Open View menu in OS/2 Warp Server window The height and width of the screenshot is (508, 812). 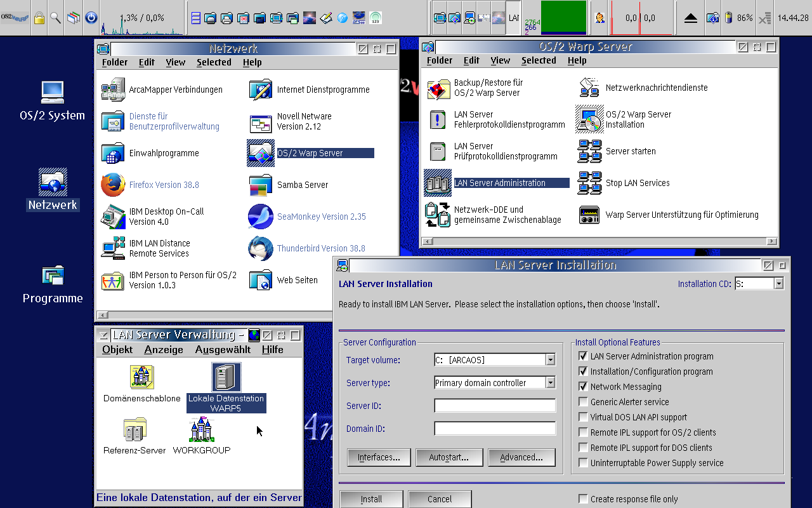(x=501, y=60)
